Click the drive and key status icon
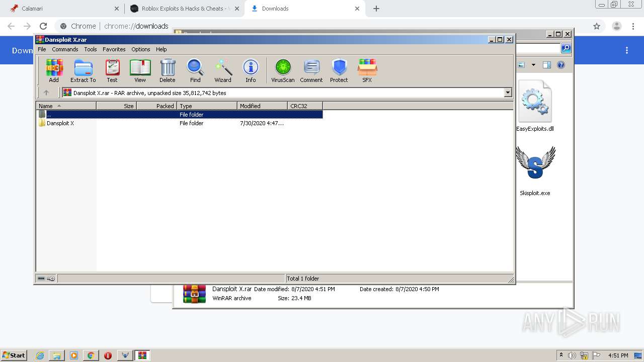Viewport: 644px width, 362px height. (x=46, y=279)
